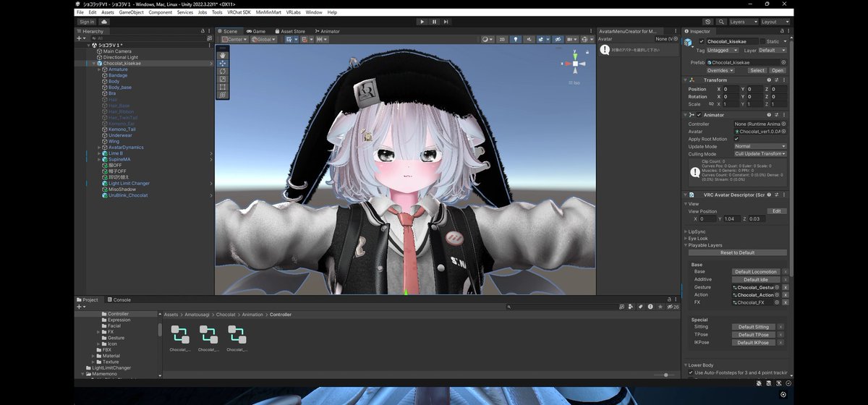The height and width of the screenshot is (405, 868).
Task: Open Culling Mode dropdown
Action: coord(760,154)
